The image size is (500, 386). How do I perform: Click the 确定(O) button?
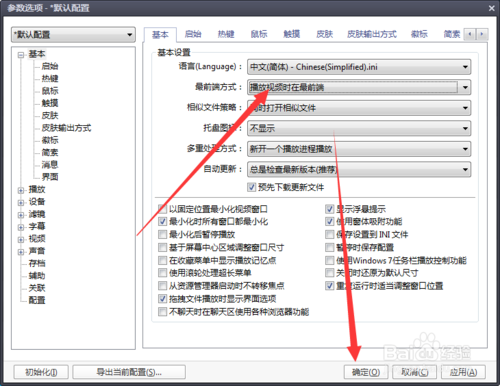(366, 372)
